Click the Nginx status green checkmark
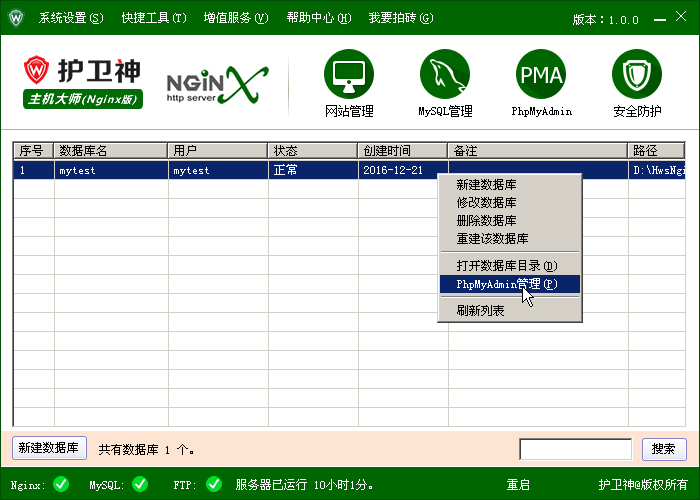700x500 pixels. click(x=61, y=484)
